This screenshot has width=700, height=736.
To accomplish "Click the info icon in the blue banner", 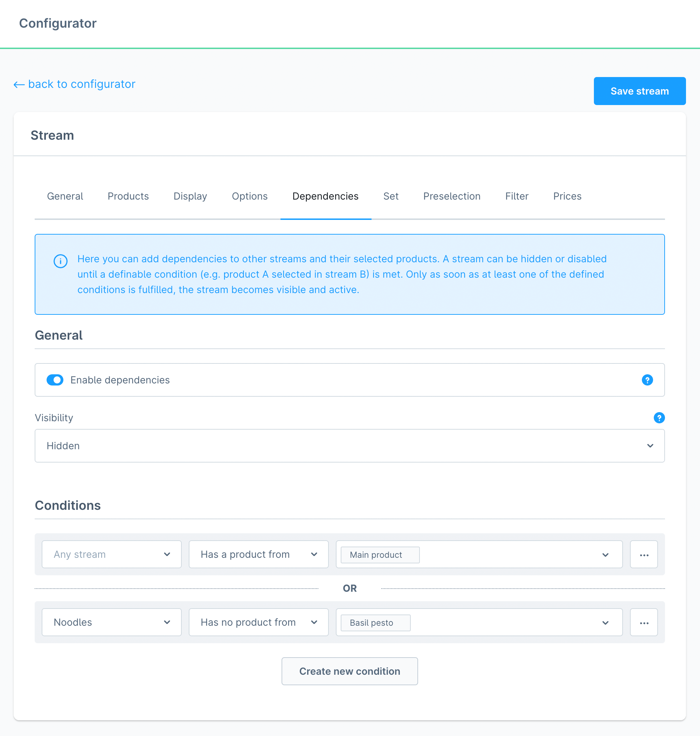I will tap(60, 260).
